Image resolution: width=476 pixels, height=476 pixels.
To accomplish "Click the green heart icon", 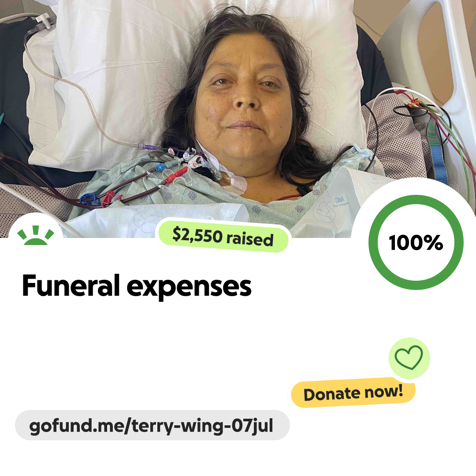I will 409,357.
